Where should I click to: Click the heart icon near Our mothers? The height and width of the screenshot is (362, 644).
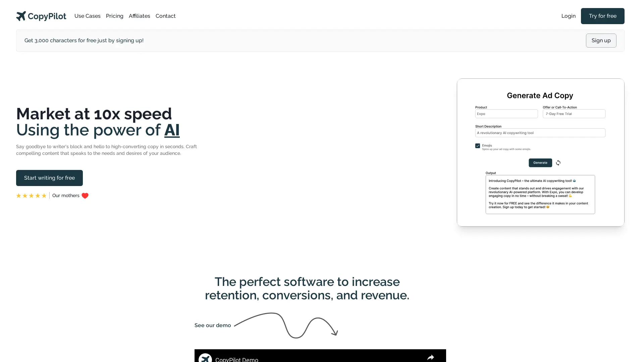tap(85, 195)
